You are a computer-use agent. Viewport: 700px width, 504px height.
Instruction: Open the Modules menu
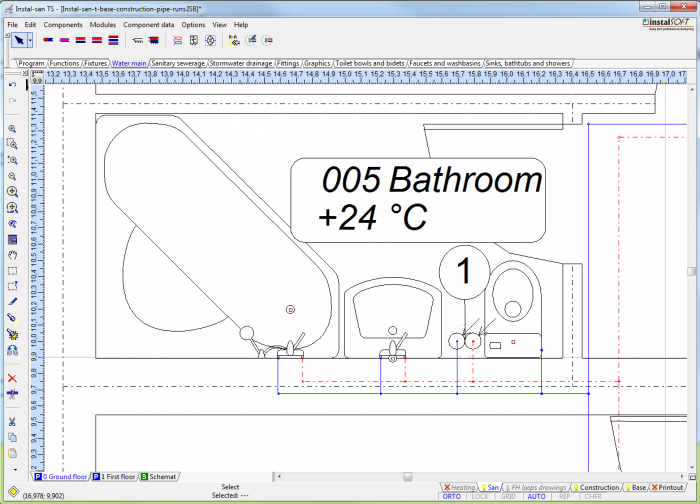(102, 24)
